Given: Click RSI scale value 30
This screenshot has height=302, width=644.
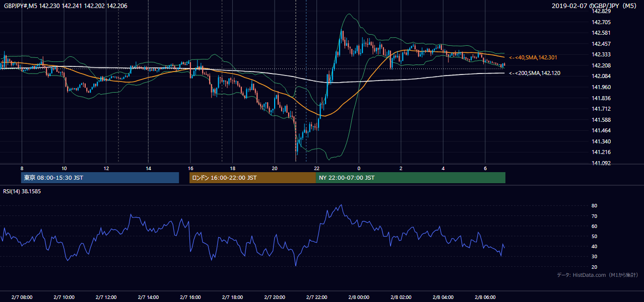Looking at the screenshot, I should point(594,257).
